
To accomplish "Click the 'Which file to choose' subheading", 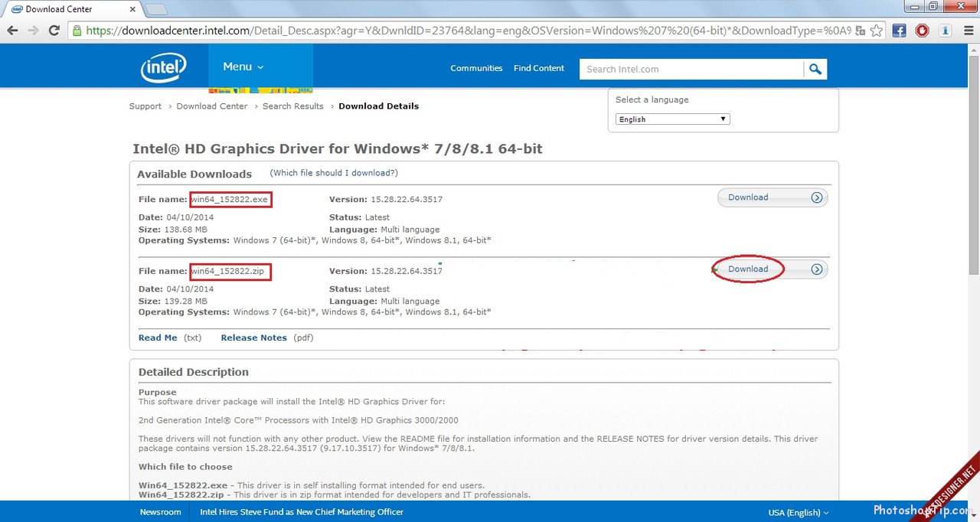I will 185,467.
